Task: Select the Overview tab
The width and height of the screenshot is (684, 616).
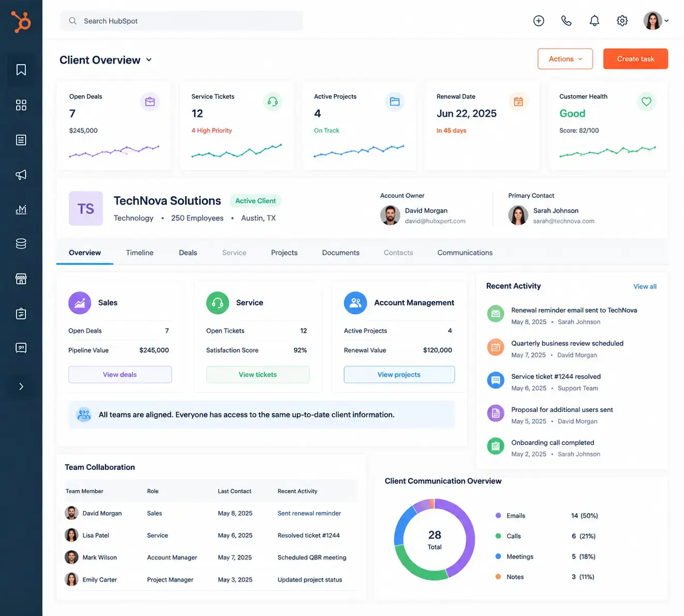Action: coord(85,253)
